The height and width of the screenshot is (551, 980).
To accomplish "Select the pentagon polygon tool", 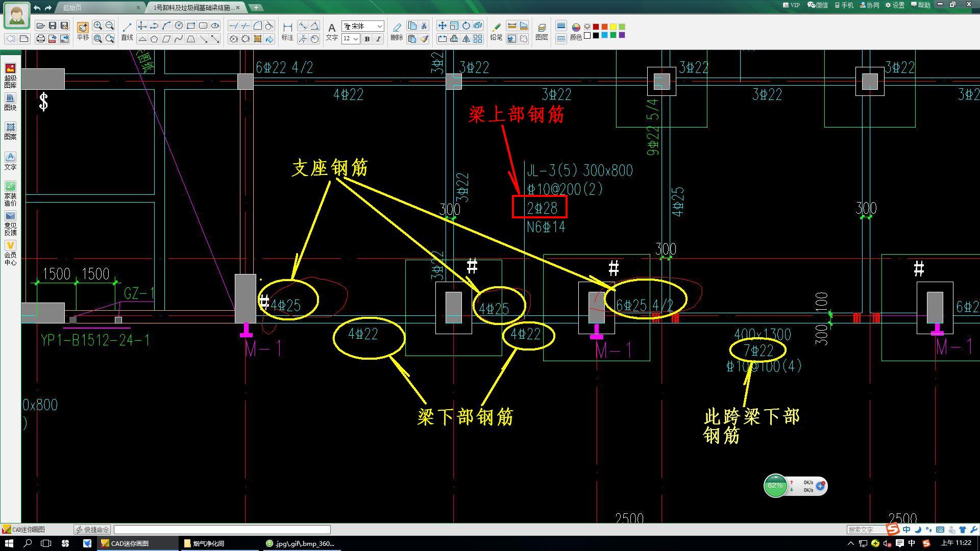I will [x=154, y=39].
